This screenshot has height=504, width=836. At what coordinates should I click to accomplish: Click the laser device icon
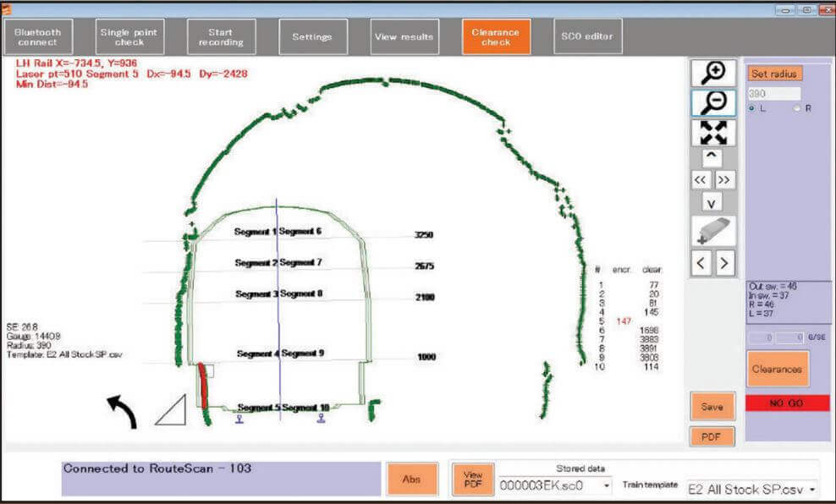coord(713,231)
